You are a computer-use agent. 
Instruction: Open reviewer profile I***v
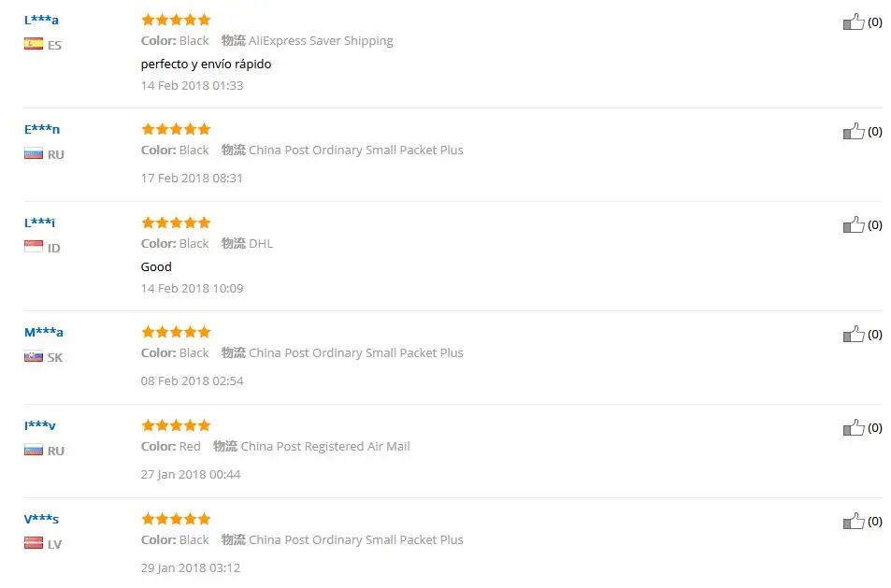tap(40, 425)
